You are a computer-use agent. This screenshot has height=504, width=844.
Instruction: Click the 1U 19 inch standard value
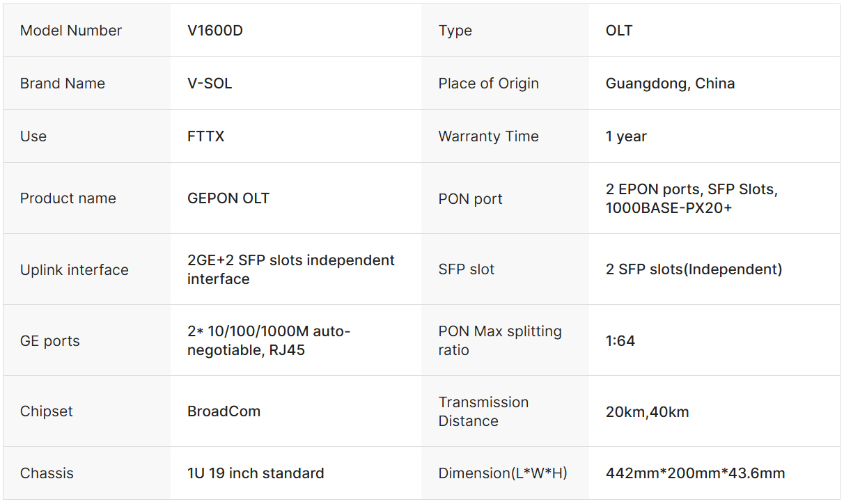point(256,473)
